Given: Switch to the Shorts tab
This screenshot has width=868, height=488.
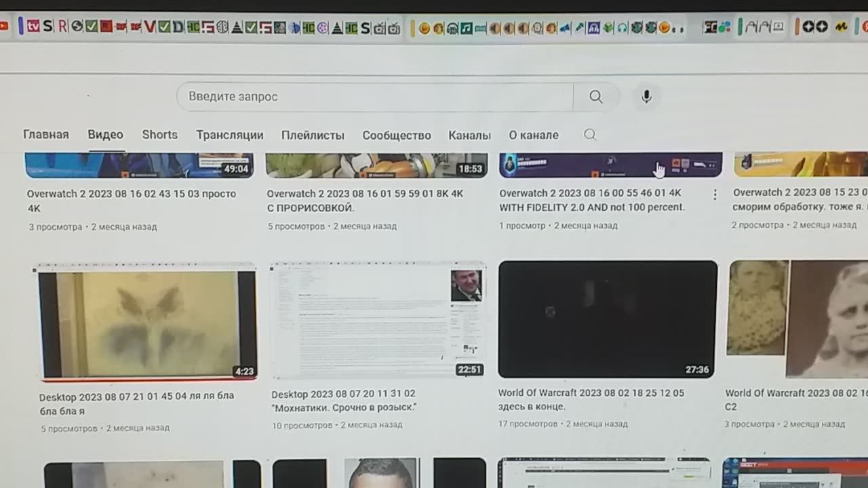Looking at the screenshot, I should [x=159, y=134].
